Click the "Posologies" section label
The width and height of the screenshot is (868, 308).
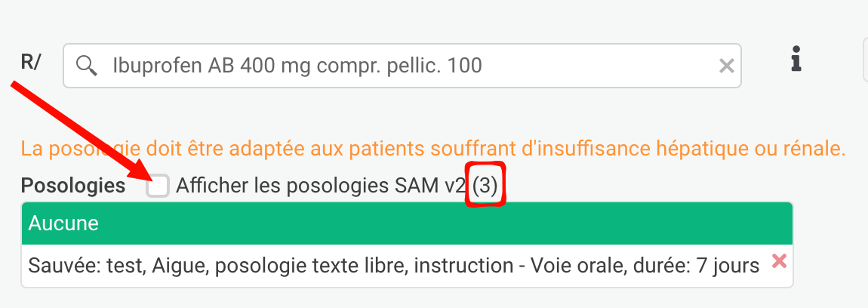click(73, 186)
